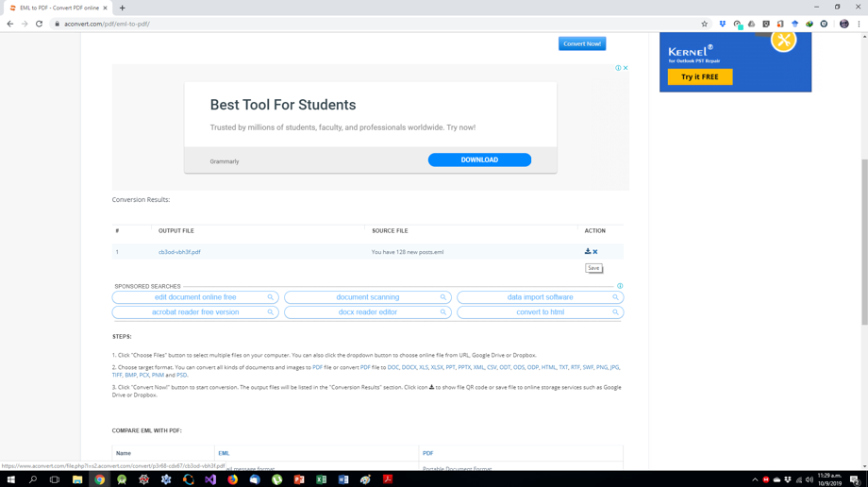Open uTorrent from the taskbar
Viewport: 868px width, 487px height.
tap(276, 479)
